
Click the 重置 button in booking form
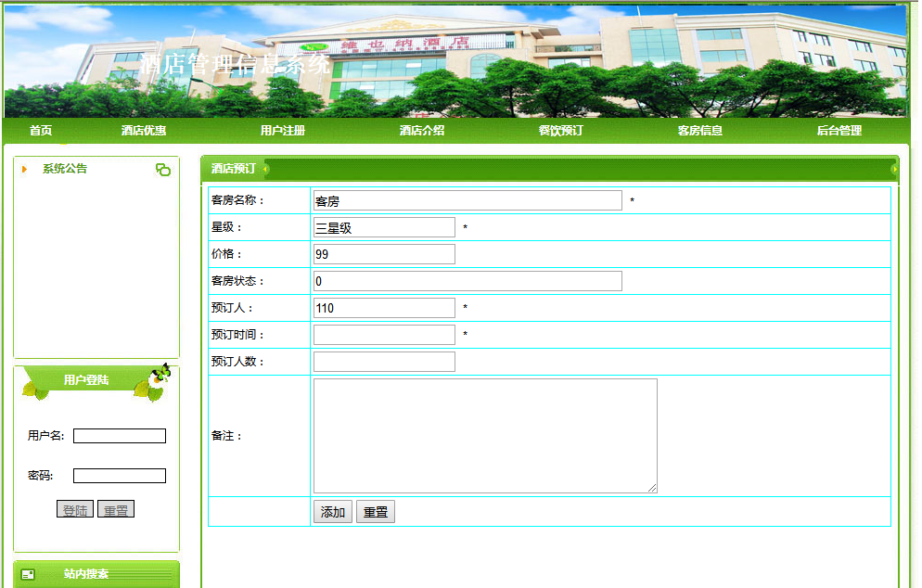coord(375,512)
